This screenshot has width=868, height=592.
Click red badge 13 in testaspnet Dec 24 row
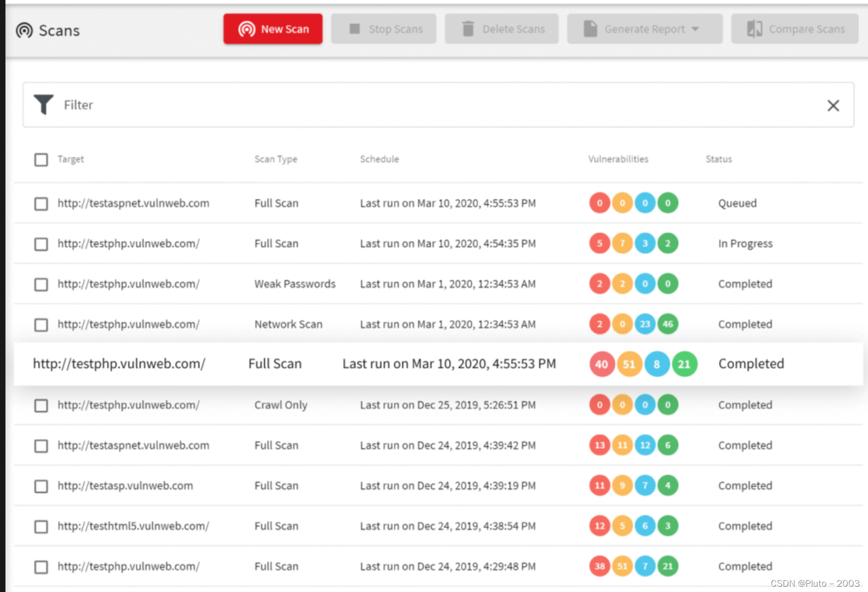click(x=599, y=445)
